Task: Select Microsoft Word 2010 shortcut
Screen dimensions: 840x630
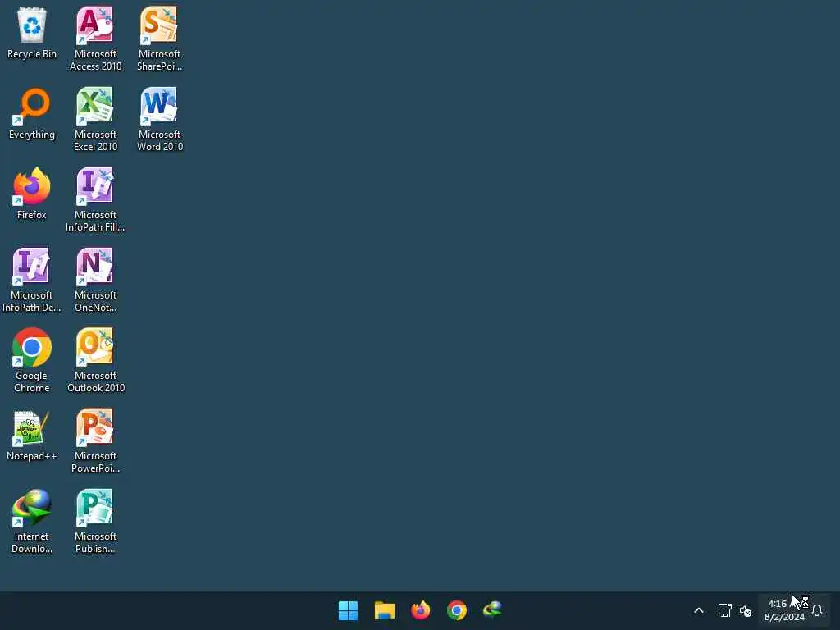Action: [x=160, y=119]
